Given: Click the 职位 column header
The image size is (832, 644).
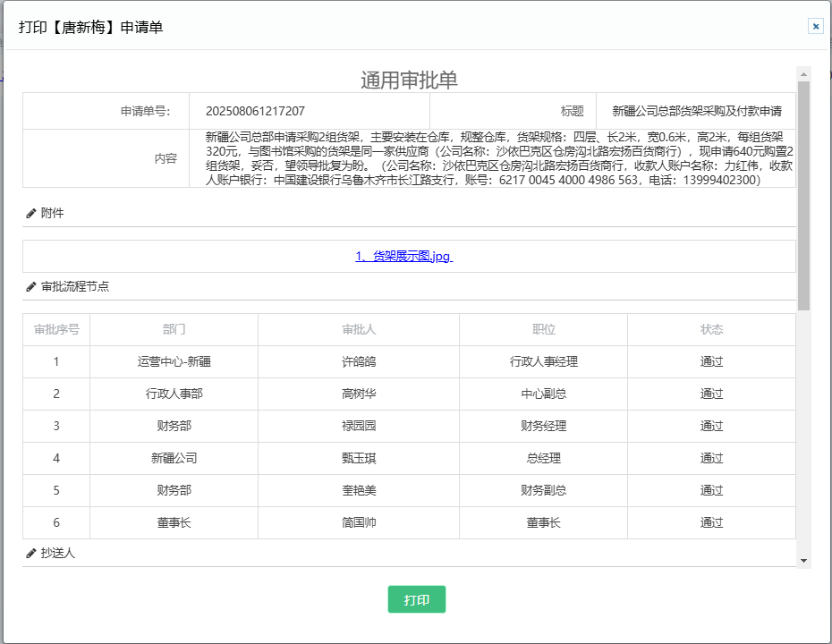Looking at the screenshot, I should (x=543, y=329).
